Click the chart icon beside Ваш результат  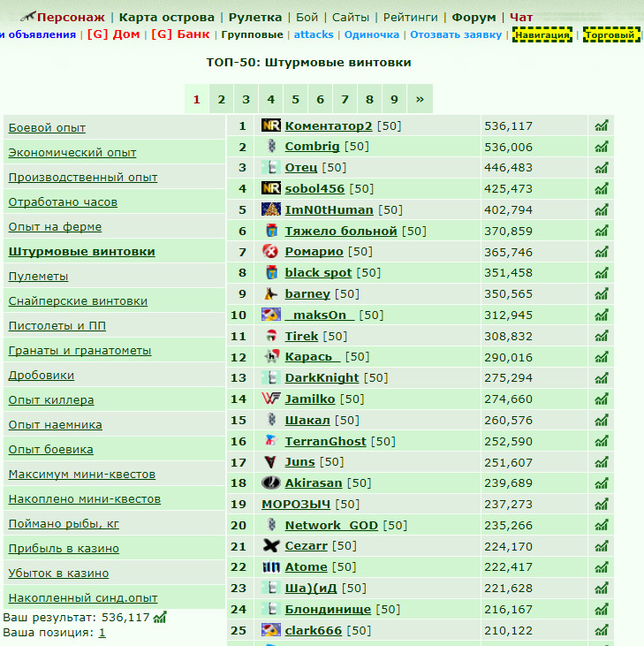[x=160, y=617]
